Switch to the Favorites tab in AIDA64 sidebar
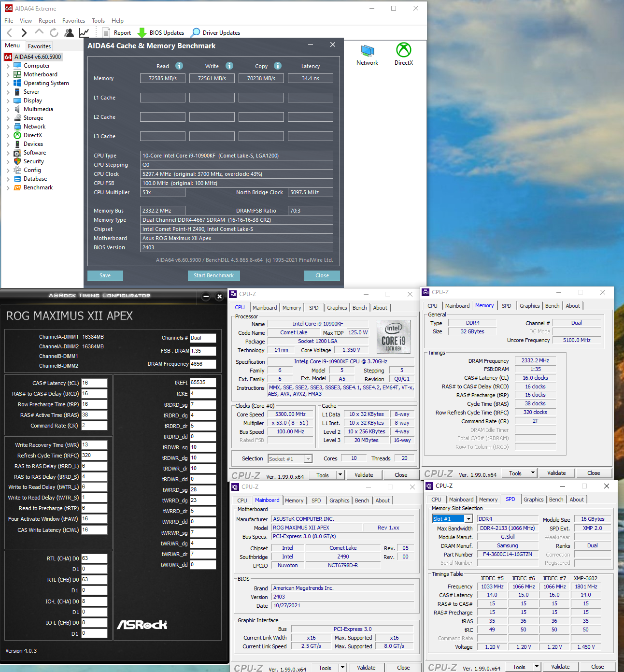This screenshot has height=672, width=624. click(x=39, y=46)
